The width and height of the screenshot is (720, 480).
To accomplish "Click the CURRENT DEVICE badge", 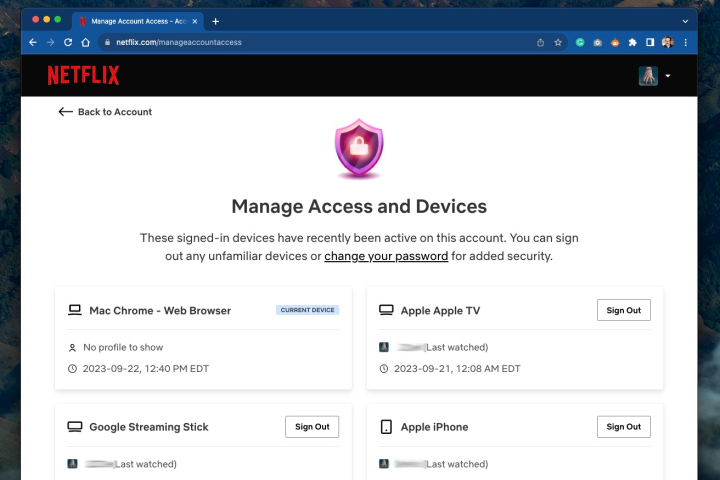I will coord(308,310).
